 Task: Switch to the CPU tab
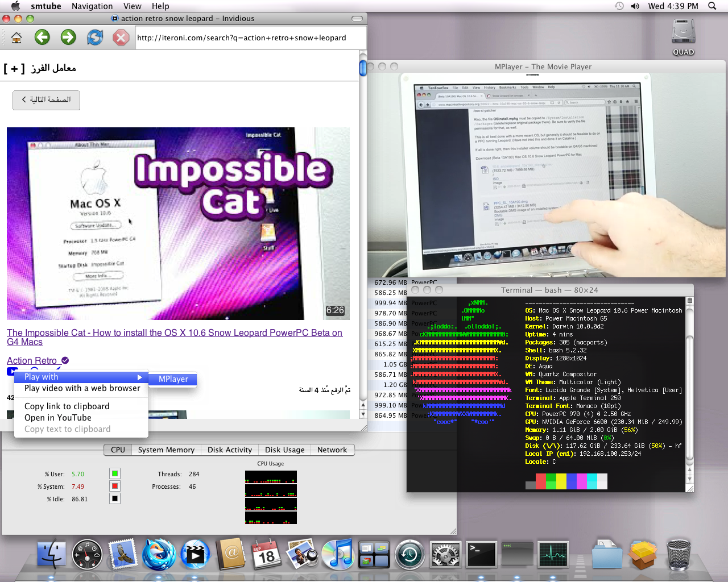[118, 450]
